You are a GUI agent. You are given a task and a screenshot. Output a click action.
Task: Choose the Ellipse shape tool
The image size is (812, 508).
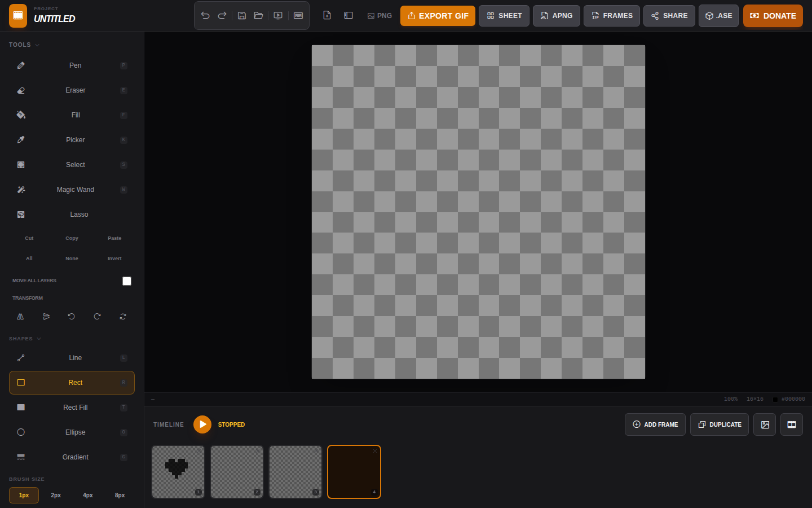coord(72,432)
